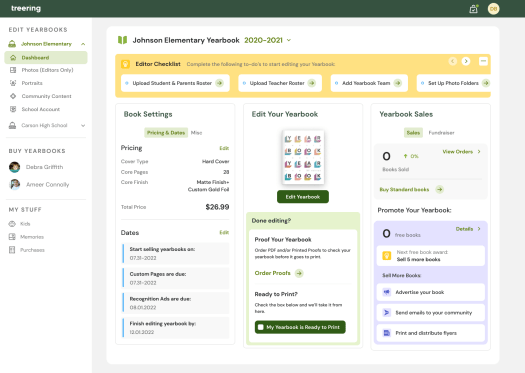Viewport: 525px width, 373px height.
Task: Check the My Yearbook is Ready to Print box
Action: (261, 327)
